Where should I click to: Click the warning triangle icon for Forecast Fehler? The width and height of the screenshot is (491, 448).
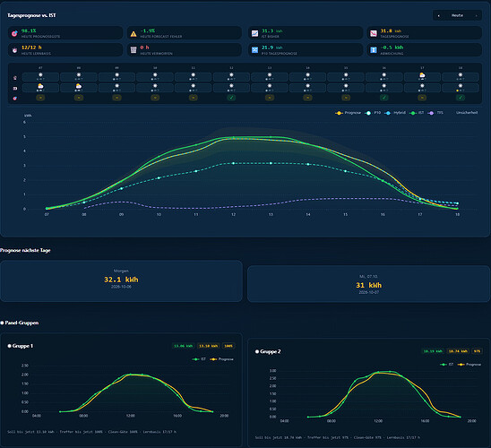point(134,34)
